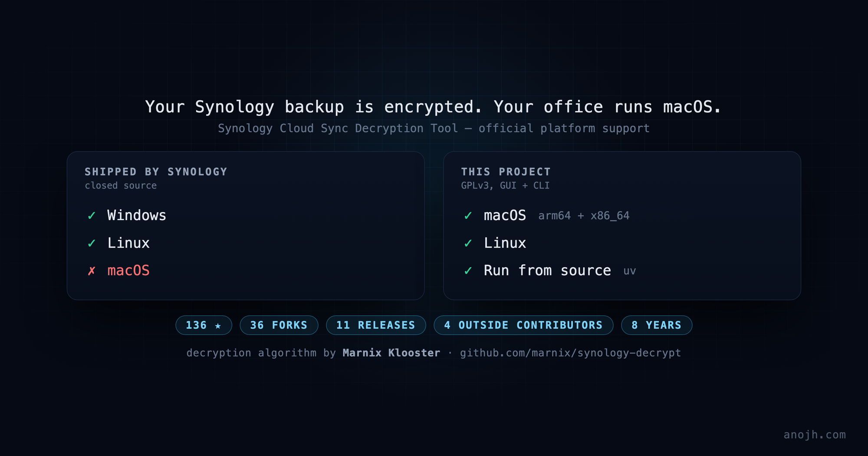This screenshot has height=456, width=868.
Task: Click the green checkmark beside Windows
Action: 92,216
